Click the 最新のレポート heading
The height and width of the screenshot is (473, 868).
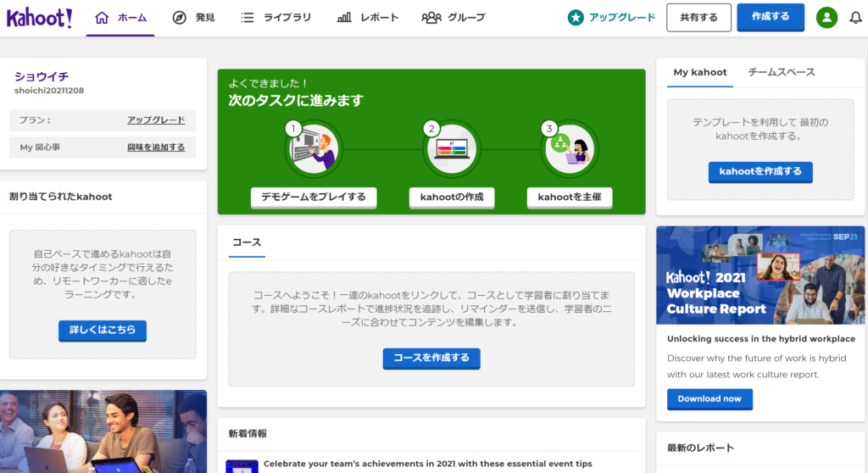700,448
